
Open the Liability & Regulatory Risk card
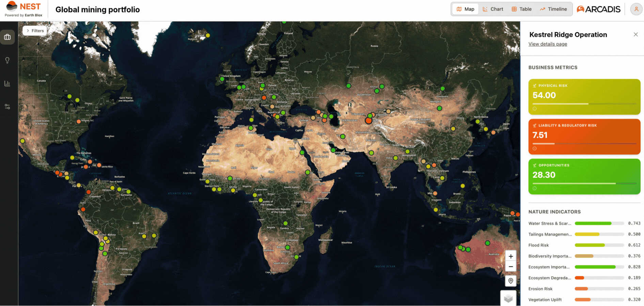click(x=584, y=137)
